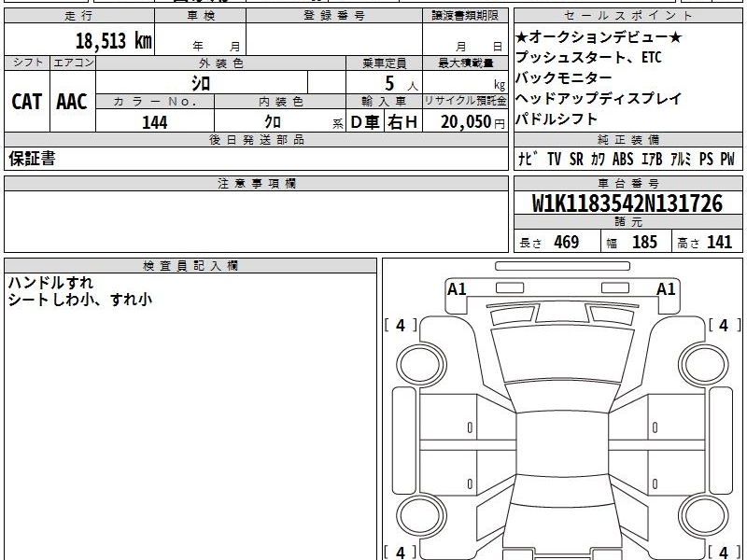Select the ナビ equipment code

pyautogui.click(x=528, y=159)
